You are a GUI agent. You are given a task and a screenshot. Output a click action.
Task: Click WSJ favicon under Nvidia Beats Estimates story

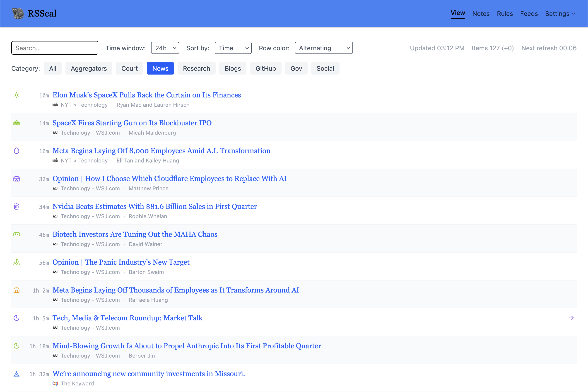click(x=55, y=216)
